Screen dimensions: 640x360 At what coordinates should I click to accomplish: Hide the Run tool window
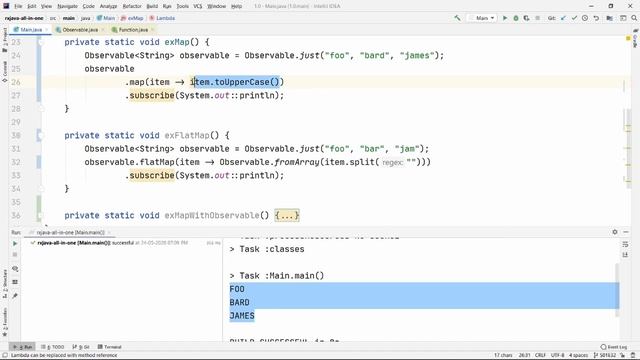point(626,232)
